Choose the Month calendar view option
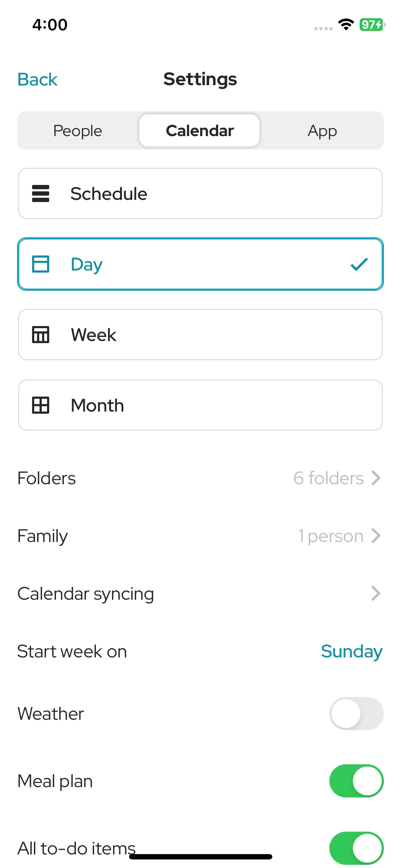 coord(200,405)
